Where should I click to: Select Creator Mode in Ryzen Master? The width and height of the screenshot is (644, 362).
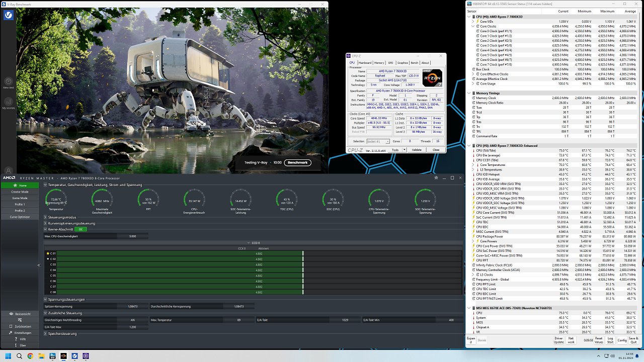(20, 192)
